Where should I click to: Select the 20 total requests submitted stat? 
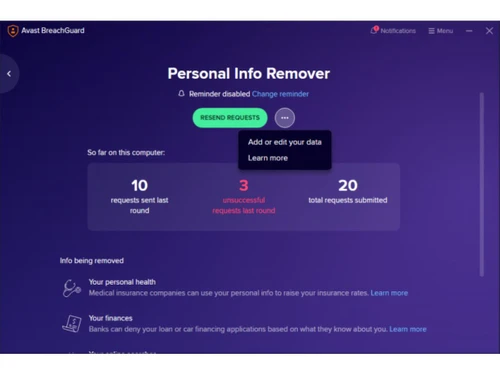click(x=348, y=191)
